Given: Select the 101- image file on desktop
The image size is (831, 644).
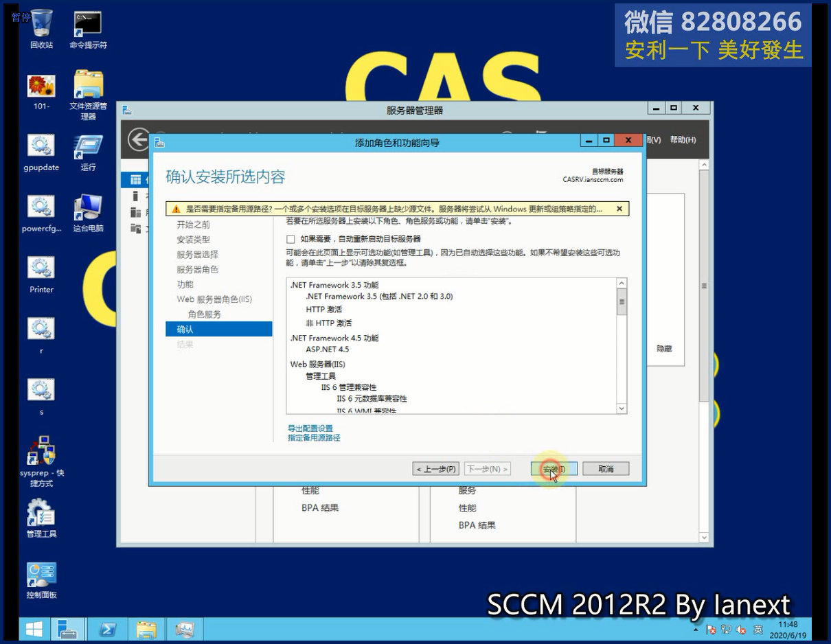Looking at the screenshot, I should click(41, 91).
